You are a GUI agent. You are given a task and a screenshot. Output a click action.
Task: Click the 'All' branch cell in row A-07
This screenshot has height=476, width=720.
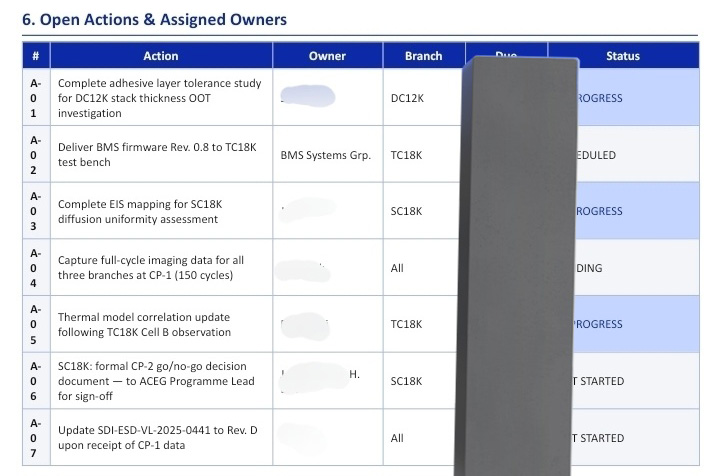click(x=397, y=438)
